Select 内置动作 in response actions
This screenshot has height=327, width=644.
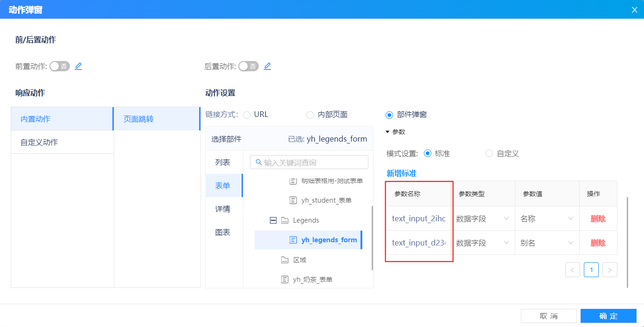(x=62, y=119)
